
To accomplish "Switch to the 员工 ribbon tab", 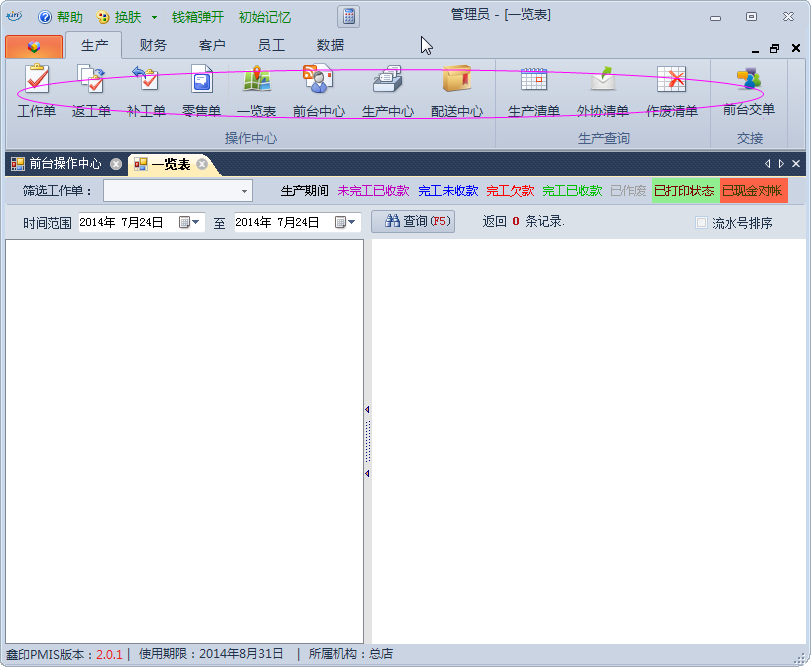I will [271, 46].
